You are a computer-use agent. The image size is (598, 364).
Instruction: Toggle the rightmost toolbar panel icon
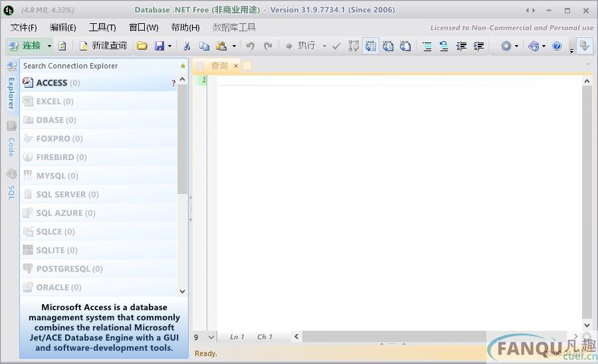(x=584, y=46)
